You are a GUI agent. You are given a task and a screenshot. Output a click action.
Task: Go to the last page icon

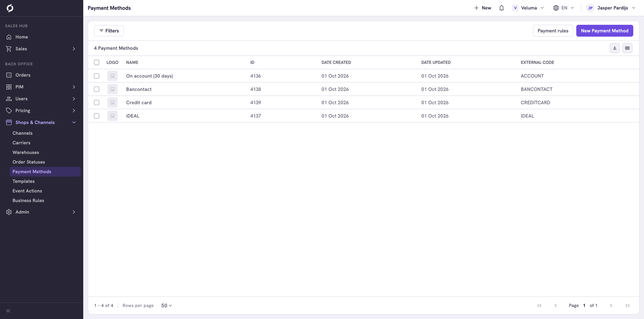(627, 306)
